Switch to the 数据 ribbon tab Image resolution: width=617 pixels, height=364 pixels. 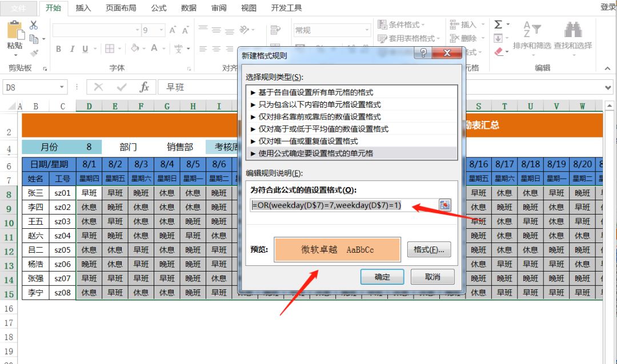189,8
